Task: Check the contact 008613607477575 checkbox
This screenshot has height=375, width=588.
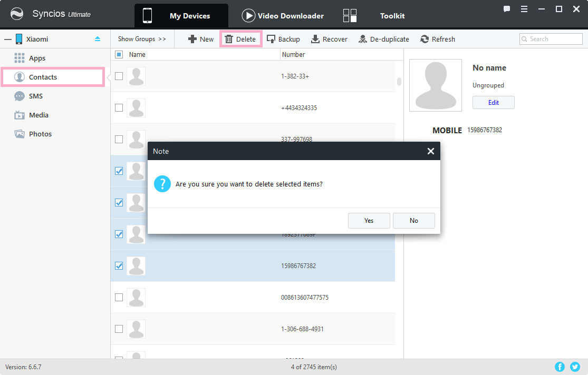Action: coord(119,298)
